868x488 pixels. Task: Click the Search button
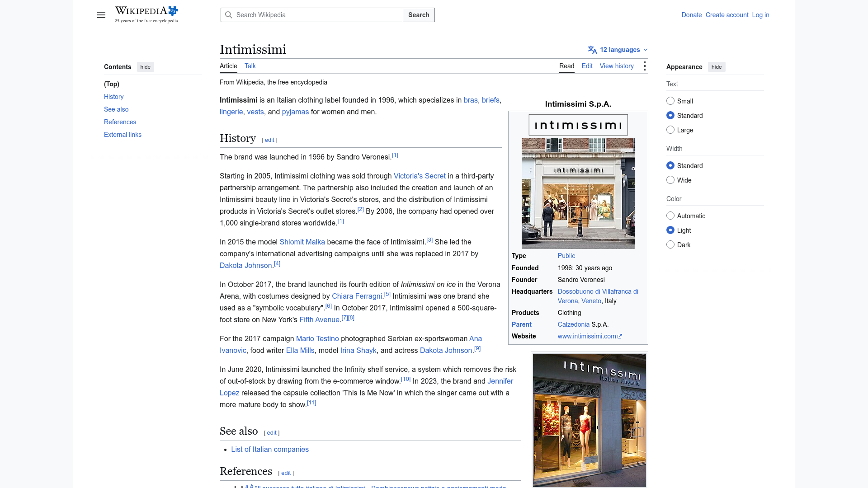pos(419,15)
